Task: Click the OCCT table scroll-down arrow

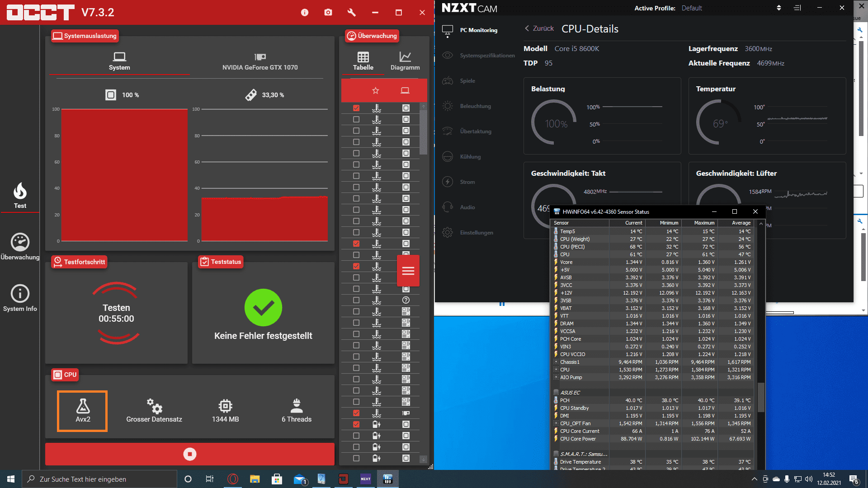Action: pos(423,459)
